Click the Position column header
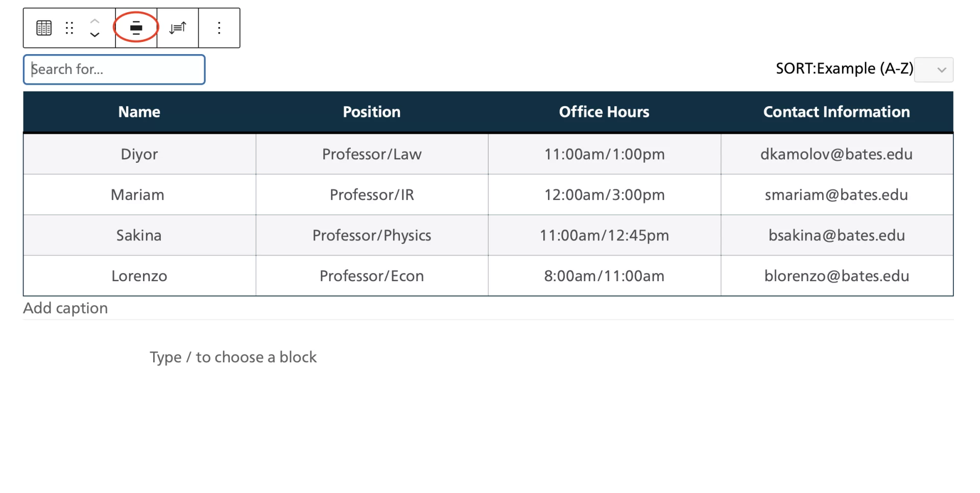 (372, 112)
